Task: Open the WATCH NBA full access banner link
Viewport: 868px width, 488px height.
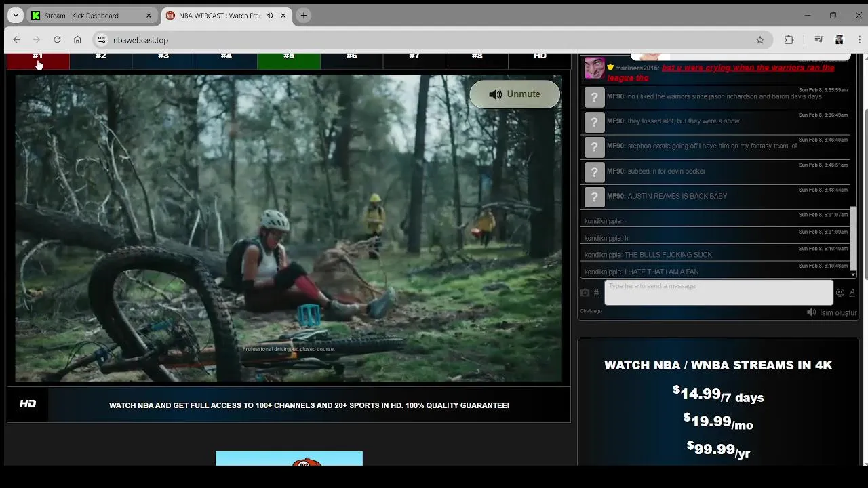Action: click(309, 405)
